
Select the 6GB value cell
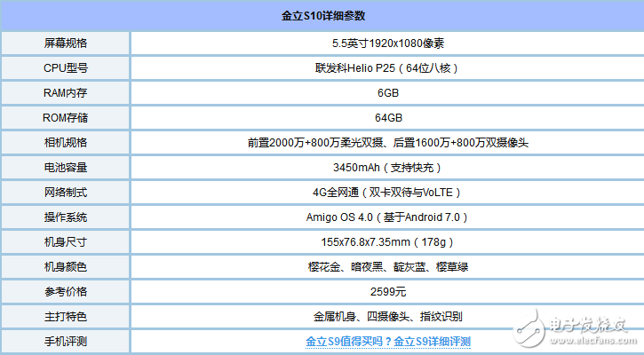387,93
